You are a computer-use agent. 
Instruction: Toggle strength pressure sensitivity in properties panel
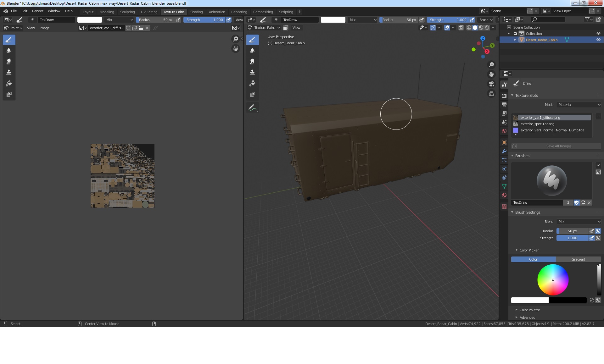[x=592, y=238]
